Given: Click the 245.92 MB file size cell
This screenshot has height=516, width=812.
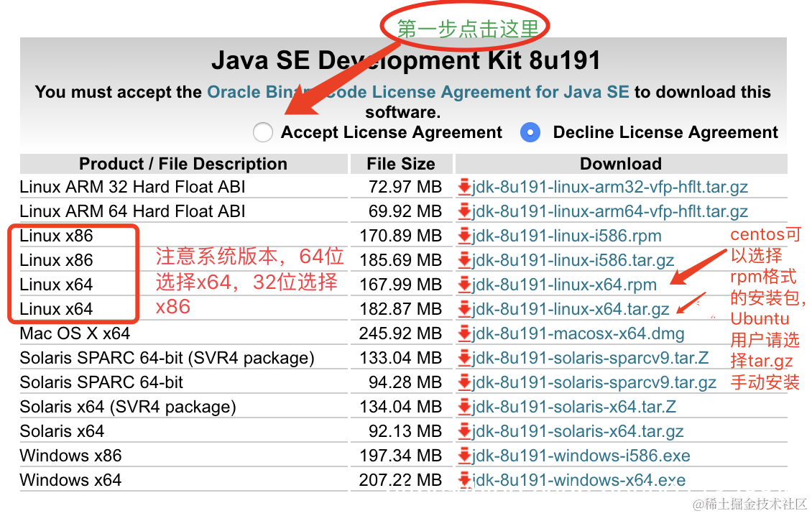Looking at the screenshot, I should click(x=401, y=333).
